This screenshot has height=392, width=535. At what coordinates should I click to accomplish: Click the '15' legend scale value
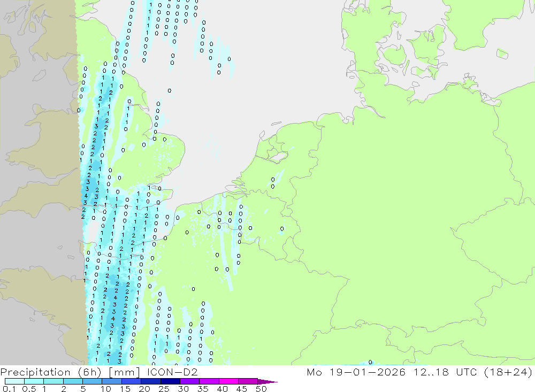point(125,389)
